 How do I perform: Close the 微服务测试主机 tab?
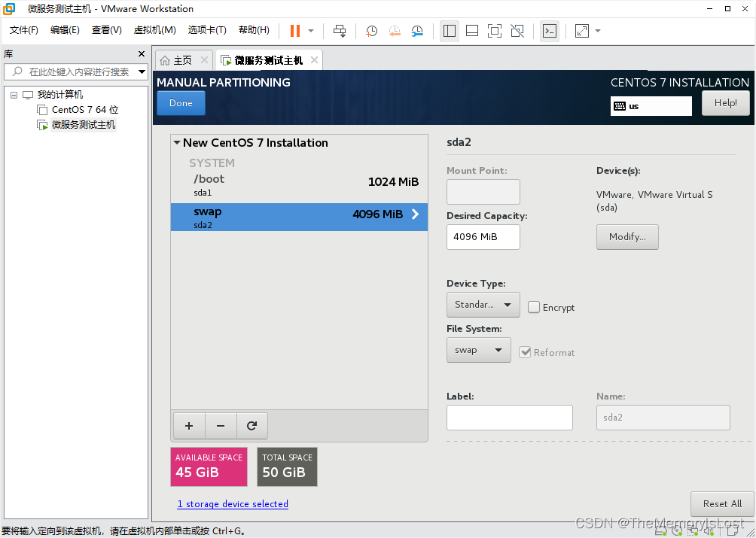click(314, 60)
